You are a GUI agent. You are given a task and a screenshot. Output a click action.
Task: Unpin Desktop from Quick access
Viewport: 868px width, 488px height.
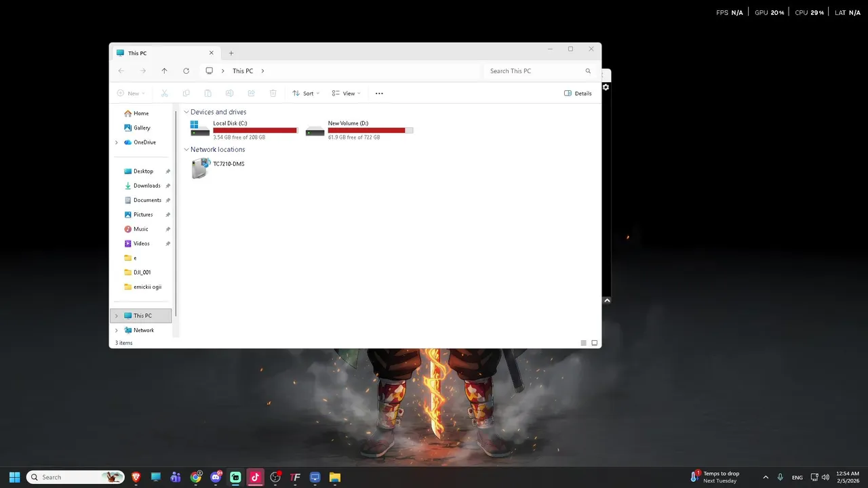point(167,171)
